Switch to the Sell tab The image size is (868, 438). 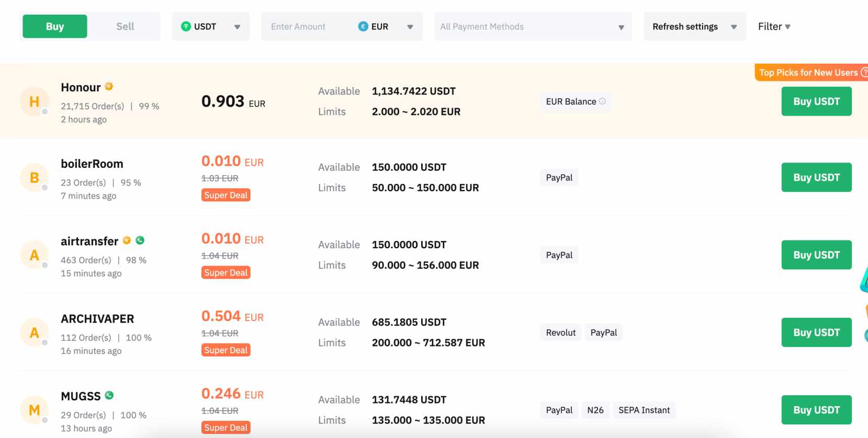[x=125, y=27]
